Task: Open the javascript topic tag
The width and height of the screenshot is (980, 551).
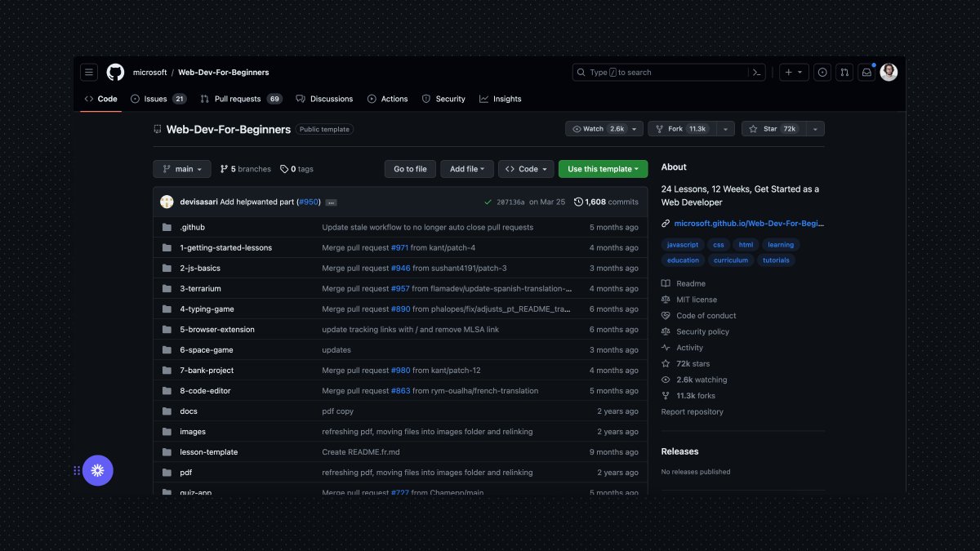Action: pos(682,244)
